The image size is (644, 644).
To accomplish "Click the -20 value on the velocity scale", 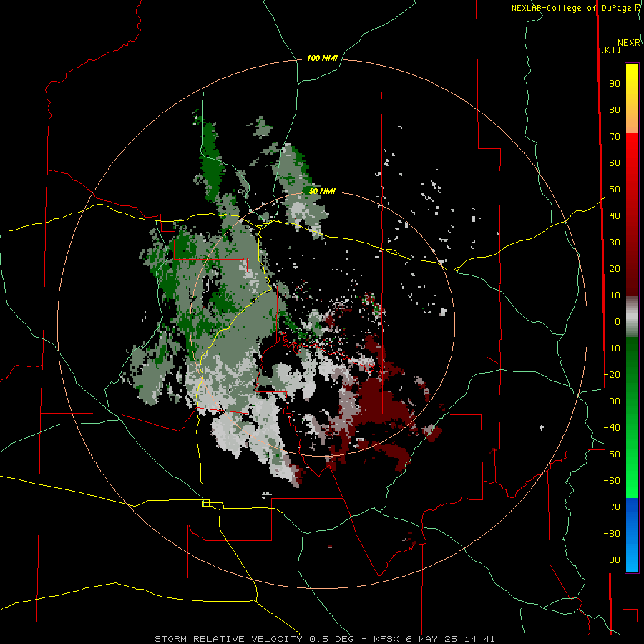I will pyautogui.click(x=612, y=374).
